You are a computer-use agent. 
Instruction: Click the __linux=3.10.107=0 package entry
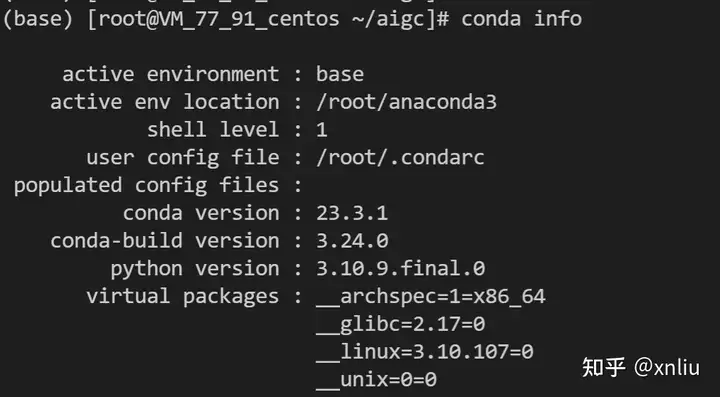click(425, 352)
